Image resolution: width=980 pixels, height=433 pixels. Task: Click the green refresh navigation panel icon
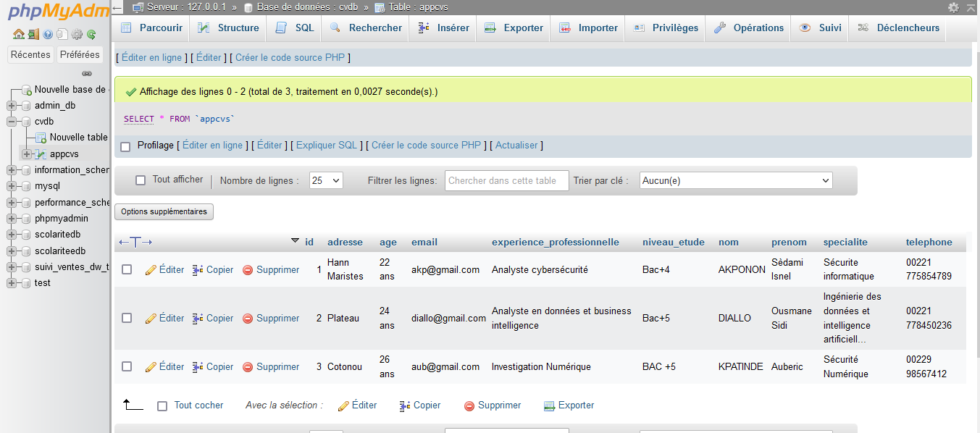[x=91, y=34]
